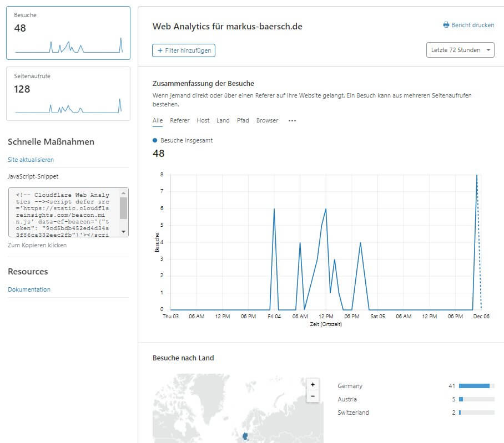Screen dimensions: 504x443
Task: Click the printer icon beside Bericht drucken
Action: pyautogui.click(x=446, y=26)
